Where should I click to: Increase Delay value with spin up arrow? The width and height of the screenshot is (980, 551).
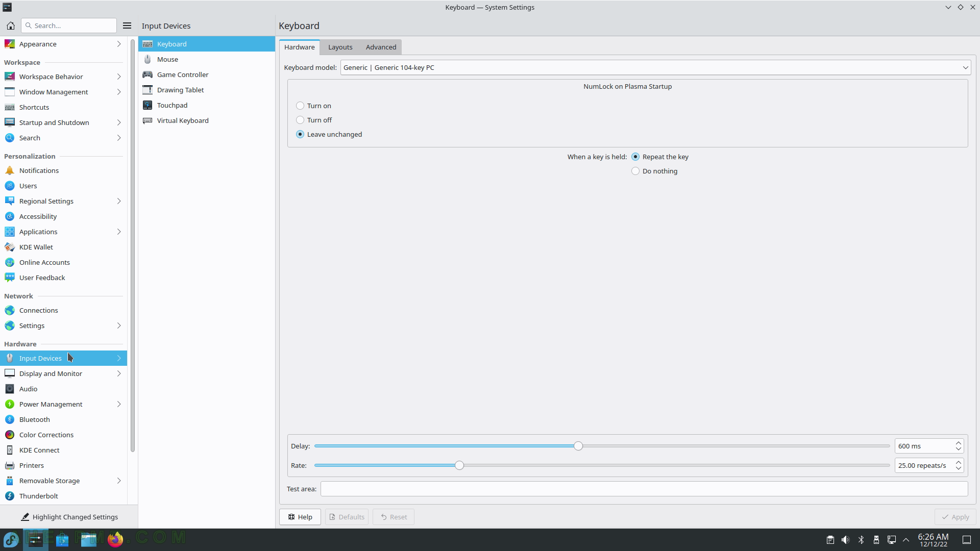coord(959,443)
